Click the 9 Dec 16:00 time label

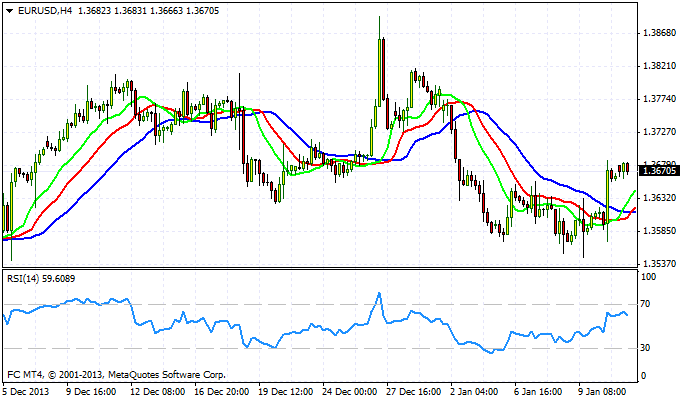pos(91,391)
